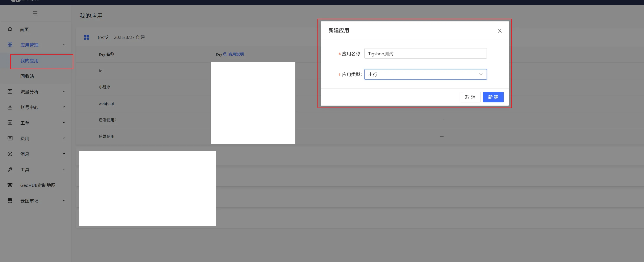This screenshot has height=262, width=644.
Task: Expand the 消息 menu chevron
Action: tap(64, 154)
